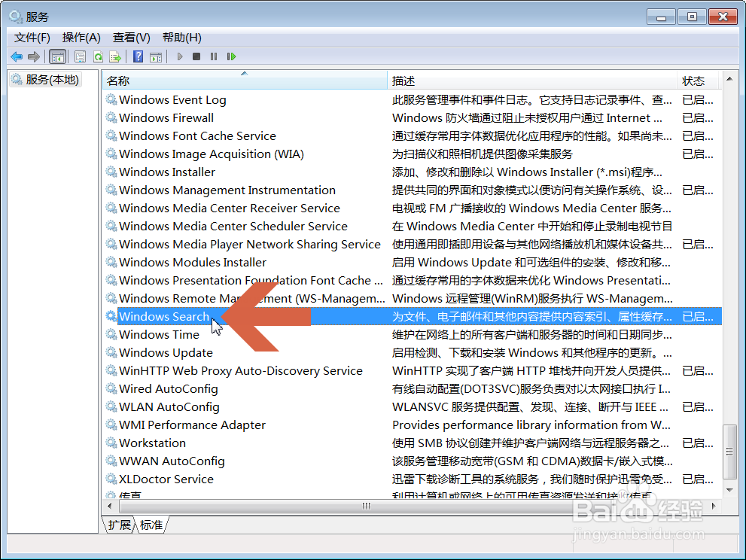Select Windows Media Center Receiver Service
The image size is (746, 560).
[412, 208]
